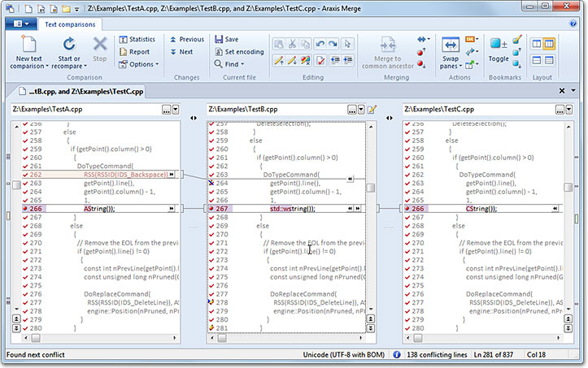
Task: Click Set encoding
Action: [x=239, y=52]
